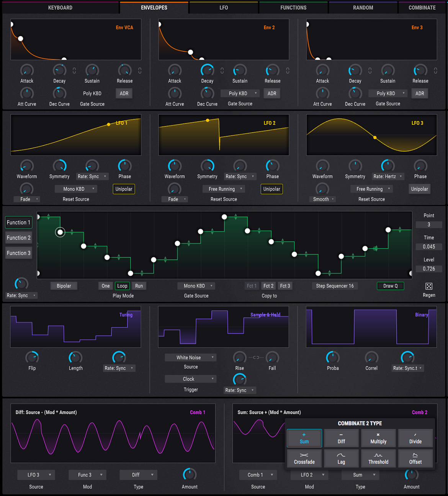
Task: Open Env 2 Poly KBD gate source dropdown
Action: [x=240, y=93]
